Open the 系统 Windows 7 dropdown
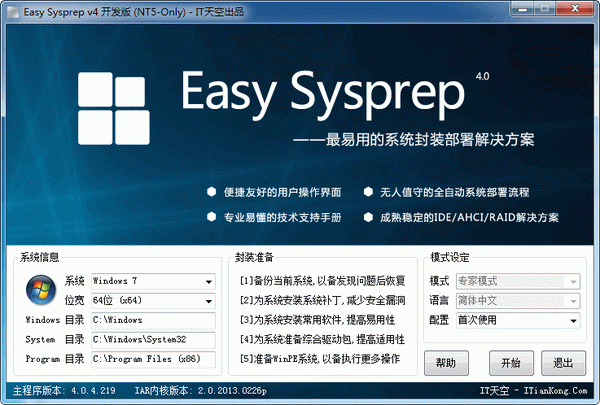The image size is (600, 405). (x=153, y=281)
